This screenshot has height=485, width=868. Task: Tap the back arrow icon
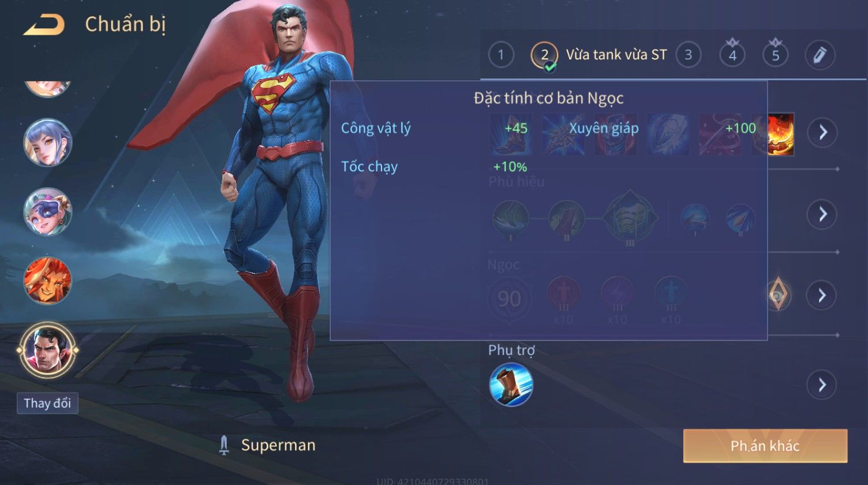tap(44, 25)
